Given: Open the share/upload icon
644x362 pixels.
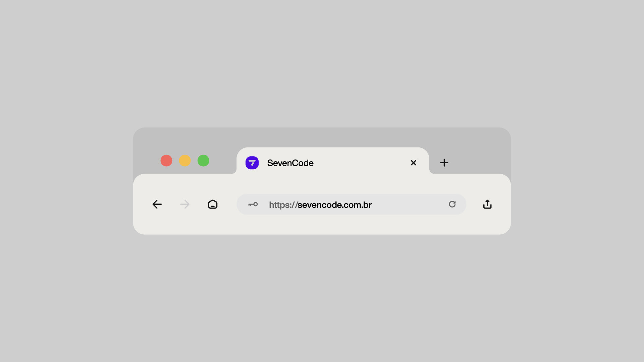Looking at the screenshot, I should click(487, 204).
